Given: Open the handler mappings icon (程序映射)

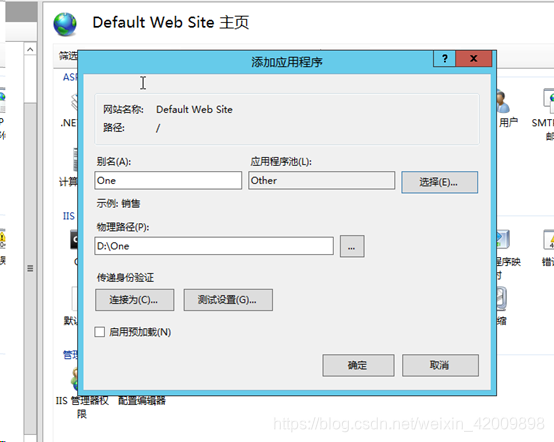Looking at the screenshot, I should [503, 239].
